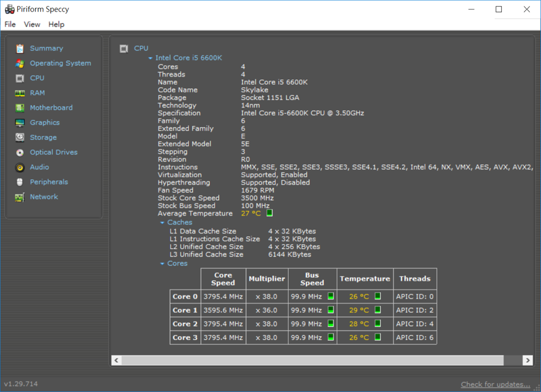
Task: Collapse the Caches section
Action: point(163,223)
